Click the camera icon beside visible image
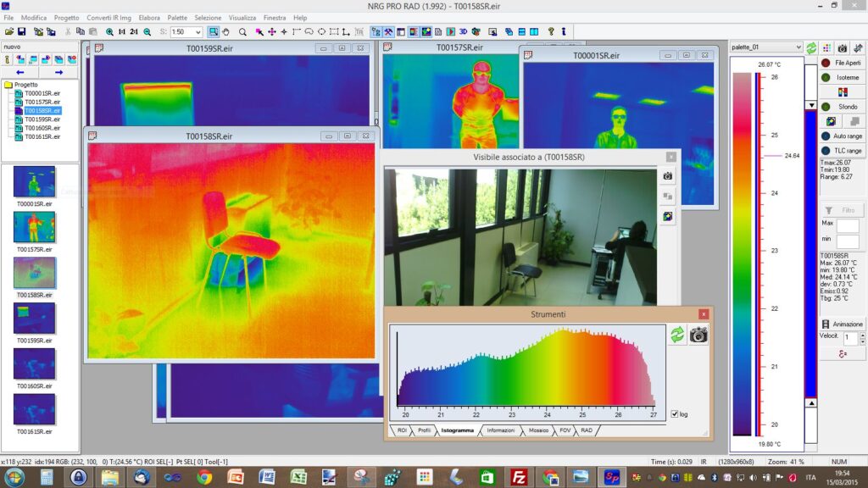This screenshot has height=488, width=868. coord(668,176)
